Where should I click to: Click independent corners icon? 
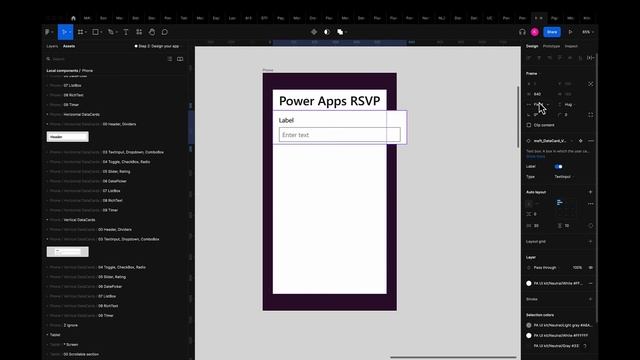(591, 115)
